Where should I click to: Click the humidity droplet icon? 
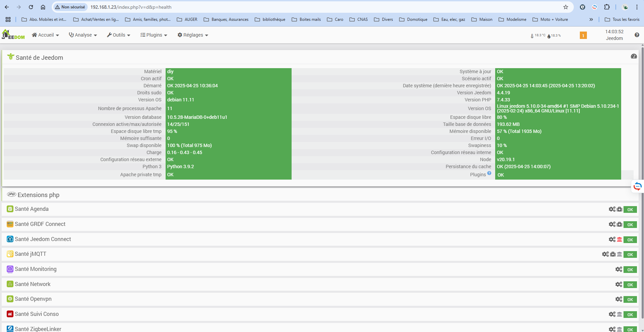549,36
